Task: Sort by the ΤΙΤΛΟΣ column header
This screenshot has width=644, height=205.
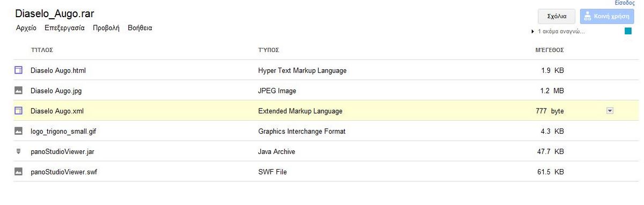Action: [x=42, y=50]
